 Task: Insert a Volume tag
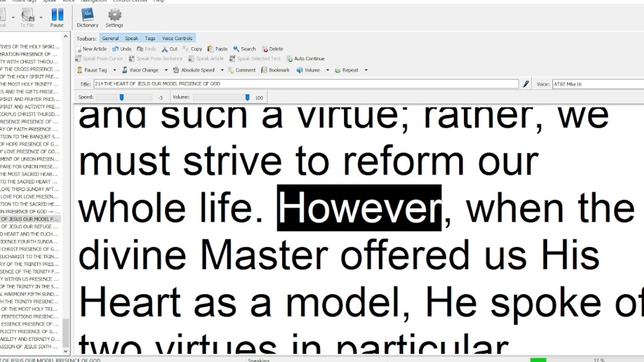pos(308,70)
